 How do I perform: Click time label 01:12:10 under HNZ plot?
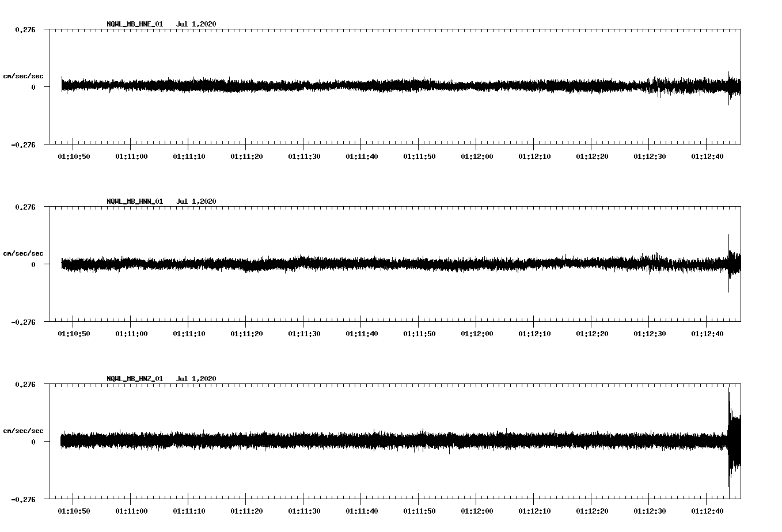(x=534, y=511)
